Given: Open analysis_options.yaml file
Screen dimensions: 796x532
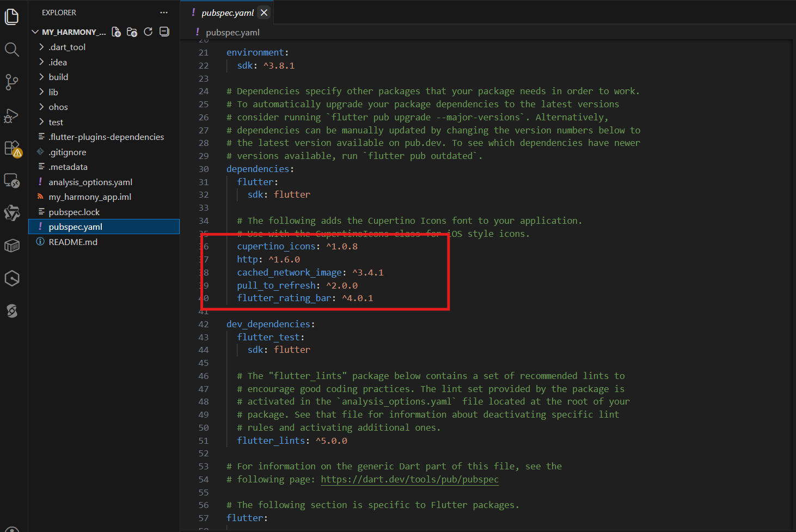Looking at the screenshot, I should (x=104, y=182).
